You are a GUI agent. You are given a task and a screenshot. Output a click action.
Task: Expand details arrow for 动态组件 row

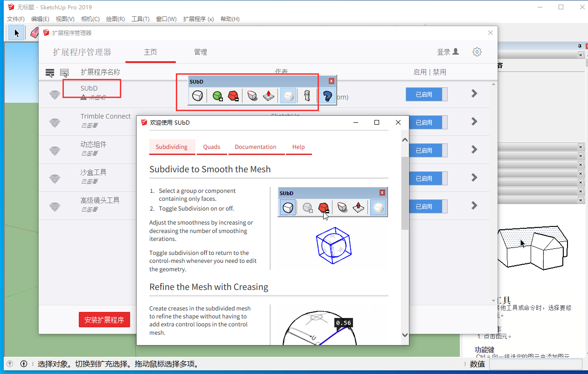pyautogui.click(x=474, y=149)
